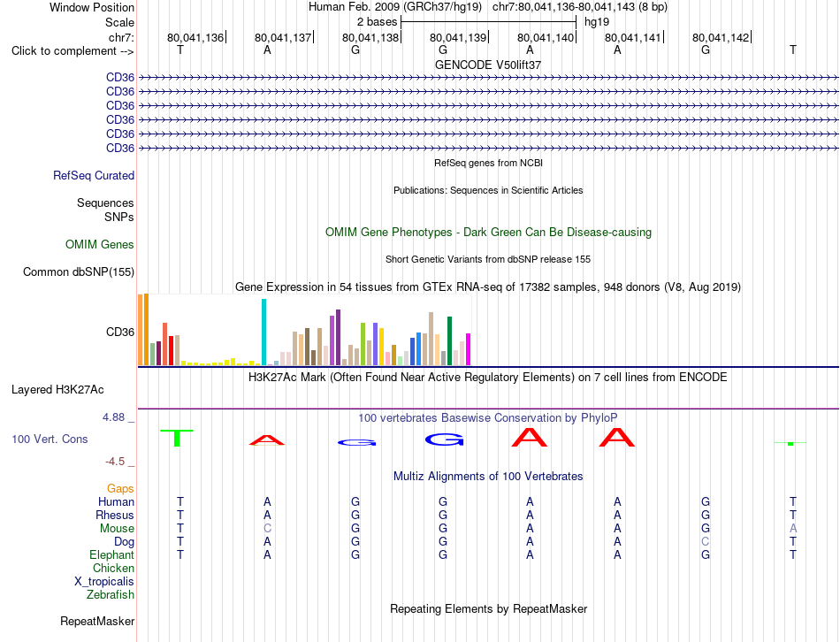Click the chr7: ruler label

point(121,37)
